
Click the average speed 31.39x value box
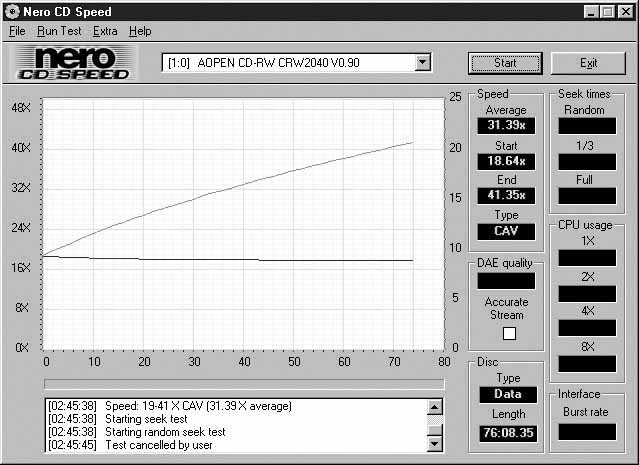(506, 125)
